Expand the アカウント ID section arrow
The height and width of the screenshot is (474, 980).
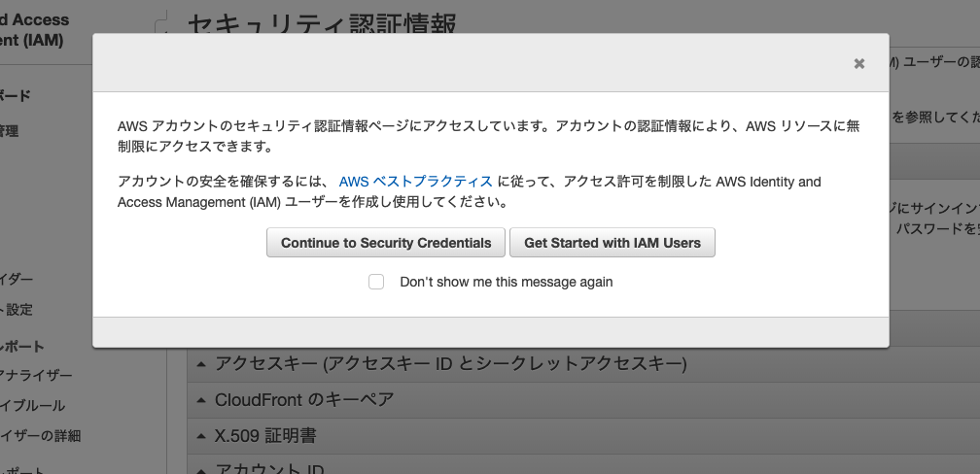tap(201, 469)
